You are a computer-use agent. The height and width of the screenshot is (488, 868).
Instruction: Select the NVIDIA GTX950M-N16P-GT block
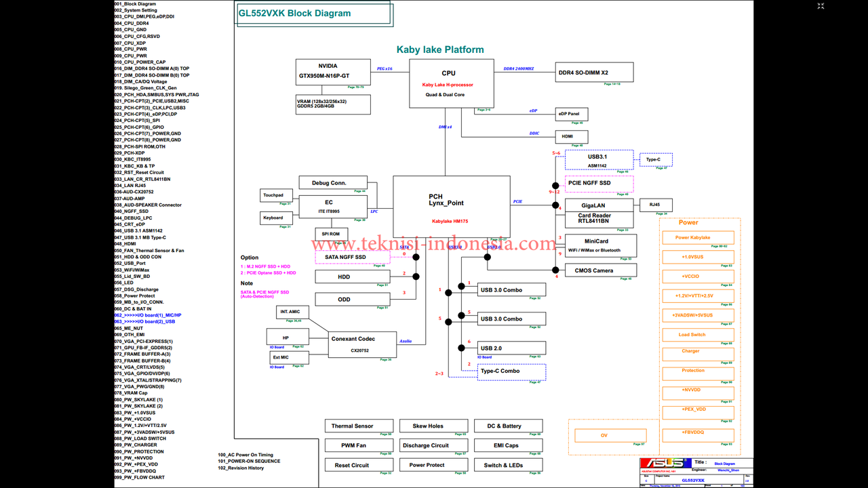[334, 73]
